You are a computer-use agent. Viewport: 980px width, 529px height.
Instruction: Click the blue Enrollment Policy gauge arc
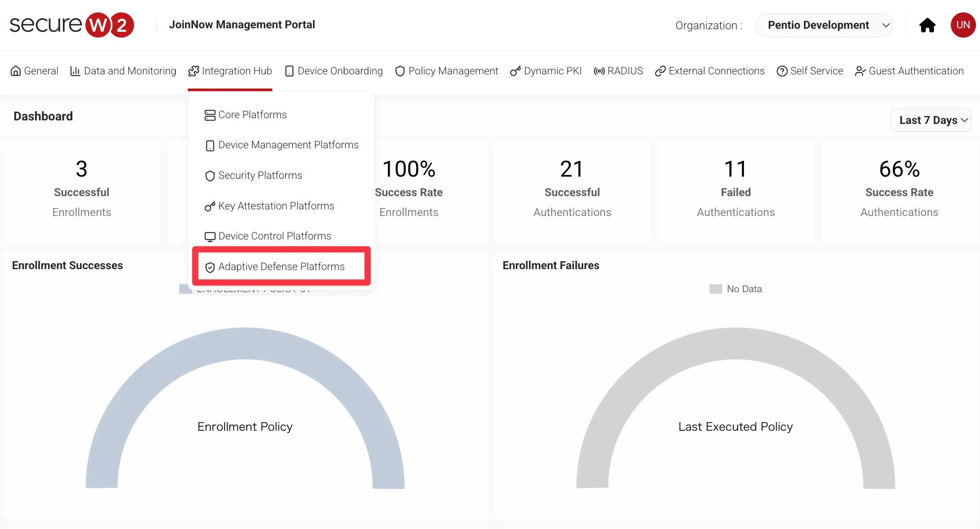point(245,344)
